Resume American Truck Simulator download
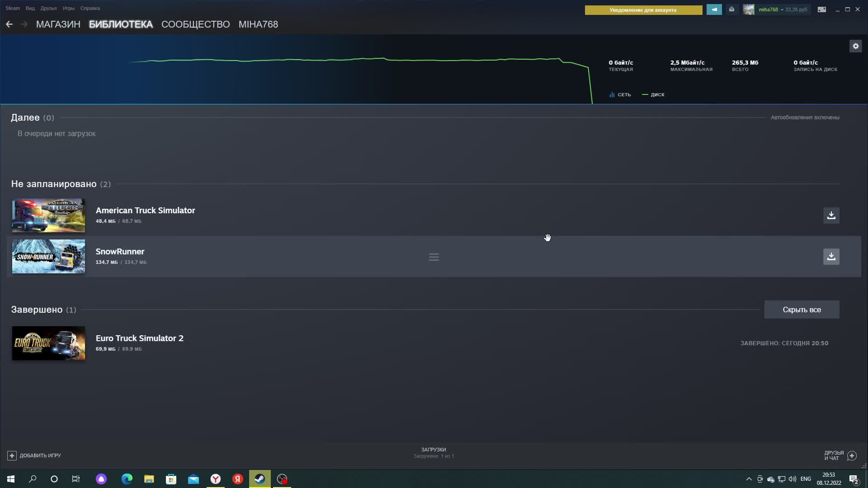 [x=831, y=216]
